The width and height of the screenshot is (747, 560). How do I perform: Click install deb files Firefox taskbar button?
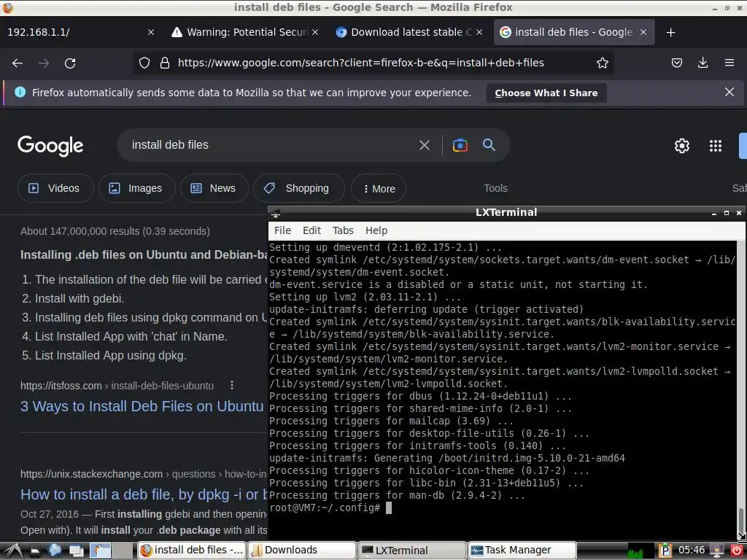[x=192, y=551]
